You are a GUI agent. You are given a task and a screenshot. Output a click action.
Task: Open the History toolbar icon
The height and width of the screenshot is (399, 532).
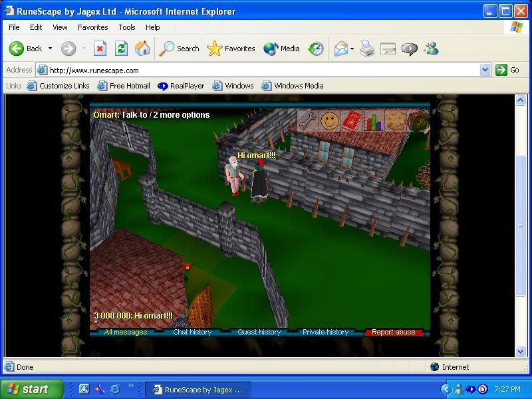[x=316, y=49]
